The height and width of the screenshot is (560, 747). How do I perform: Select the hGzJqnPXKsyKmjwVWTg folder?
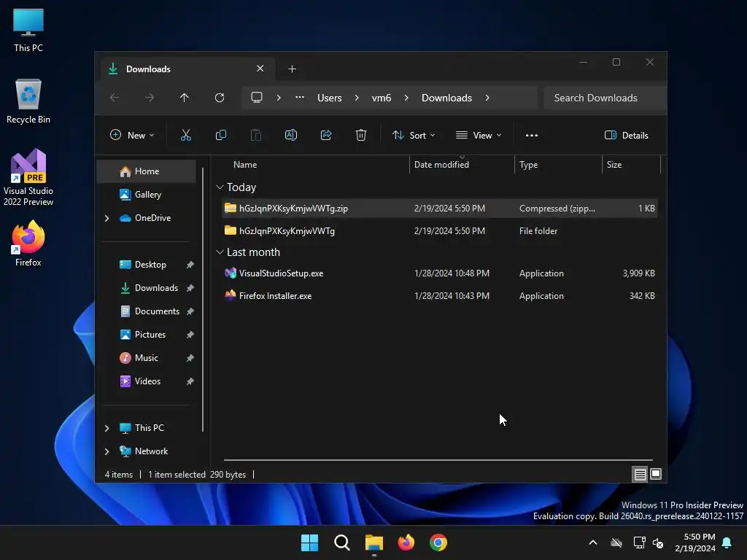[x=440, y=231]
